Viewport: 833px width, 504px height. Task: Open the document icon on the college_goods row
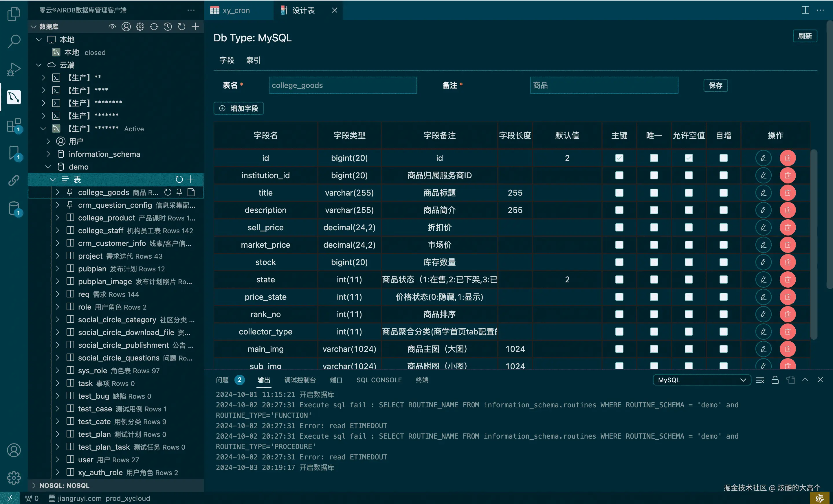point(191,192)
